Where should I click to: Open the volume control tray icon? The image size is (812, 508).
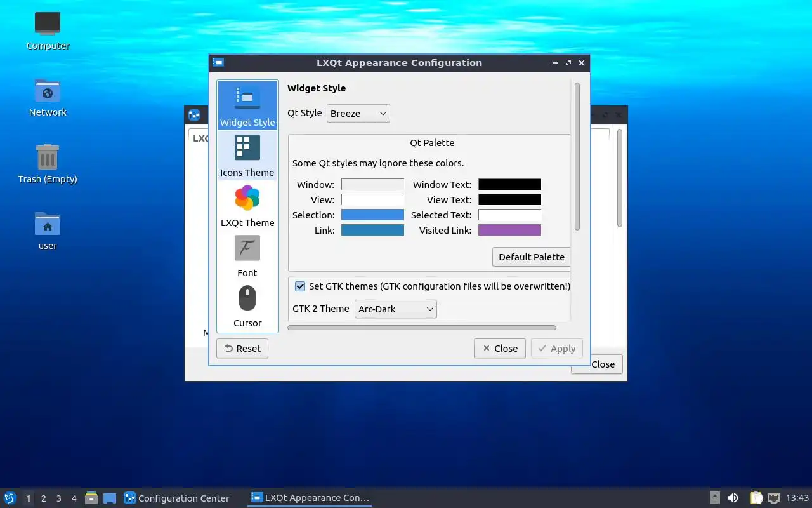coord(733,498)
